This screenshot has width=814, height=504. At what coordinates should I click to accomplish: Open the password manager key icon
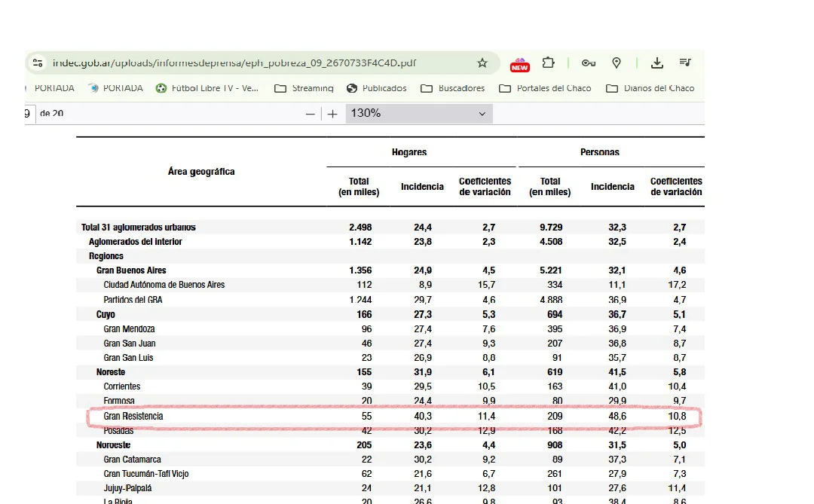(x=588, y=63)
